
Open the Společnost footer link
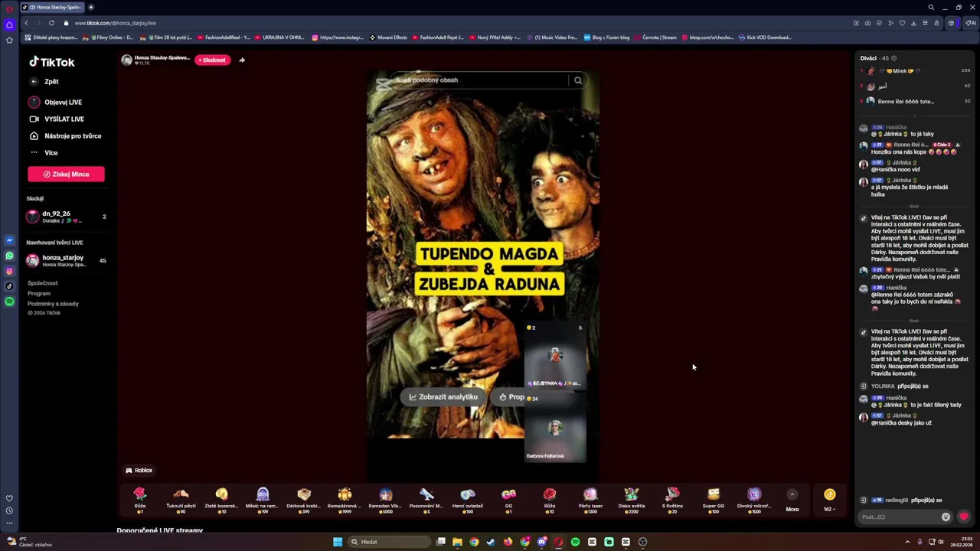(x=43, y=283)
